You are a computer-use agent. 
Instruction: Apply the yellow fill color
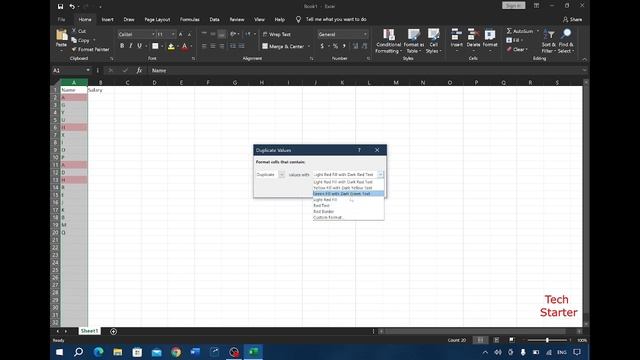[171, 47]
